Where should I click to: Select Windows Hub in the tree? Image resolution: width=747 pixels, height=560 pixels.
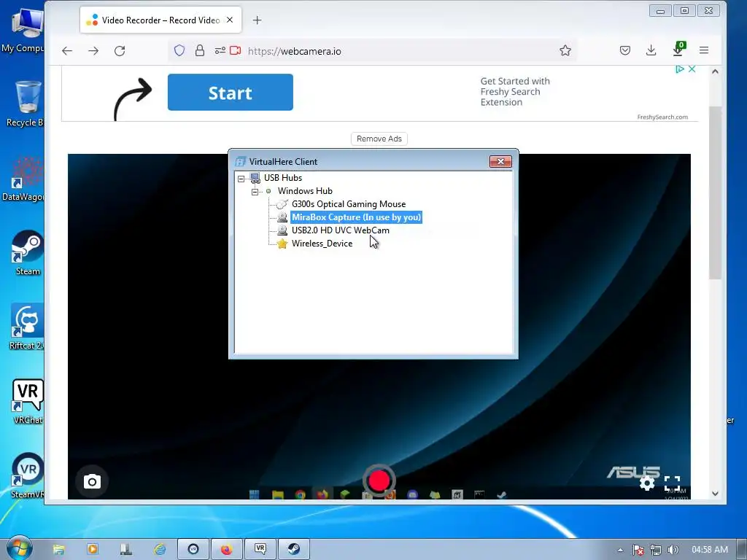click(x=305, y=191)
